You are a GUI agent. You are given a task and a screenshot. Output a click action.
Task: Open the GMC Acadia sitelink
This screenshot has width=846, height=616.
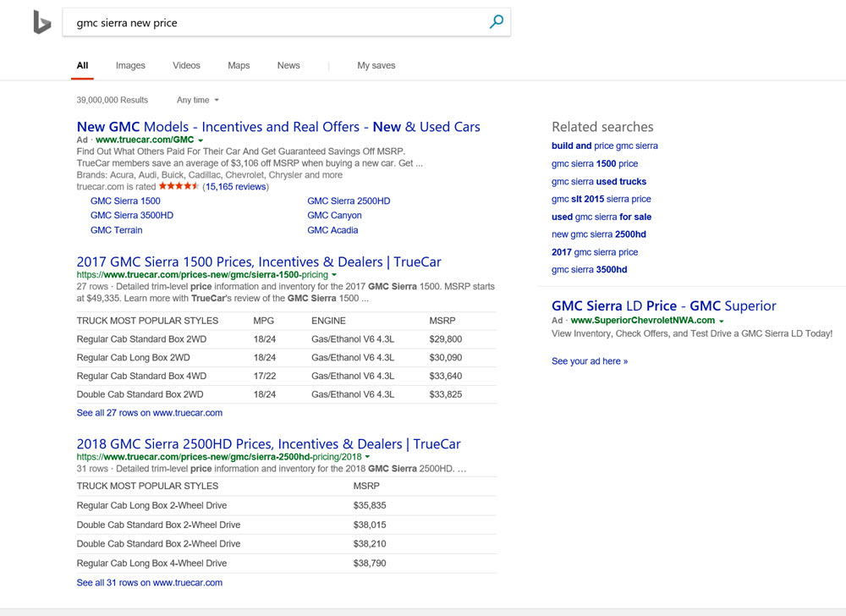click(332, 230)
